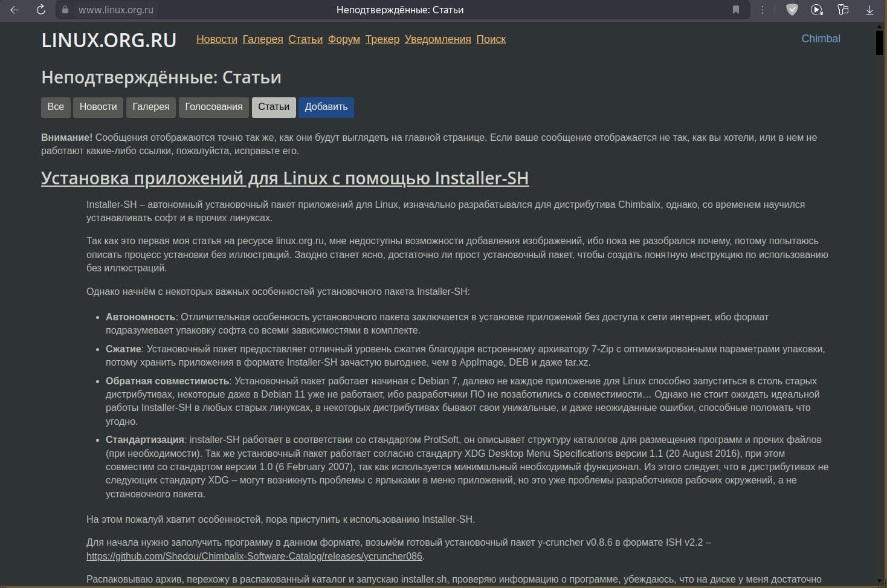Open the Поиск navigation link
The image size is (887, 588).
pyautogui.click(x=491, y=39)
